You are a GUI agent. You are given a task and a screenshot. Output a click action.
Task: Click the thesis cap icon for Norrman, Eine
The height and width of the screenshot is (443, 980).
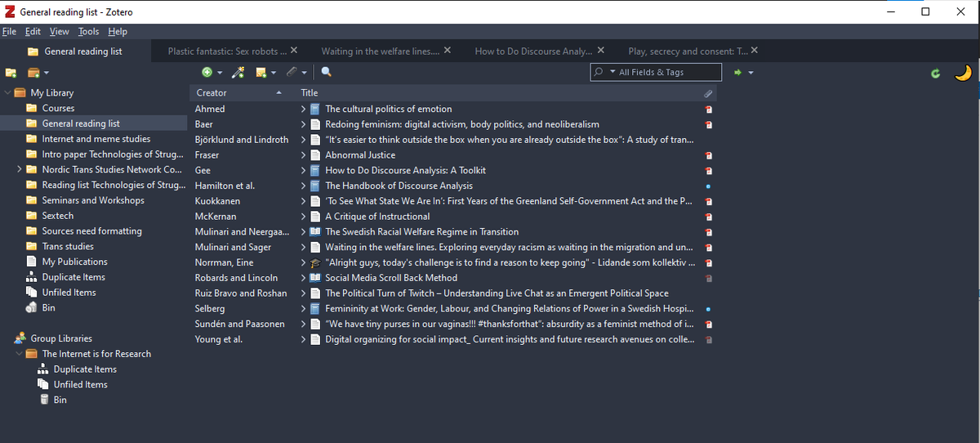tap(315, 262)
